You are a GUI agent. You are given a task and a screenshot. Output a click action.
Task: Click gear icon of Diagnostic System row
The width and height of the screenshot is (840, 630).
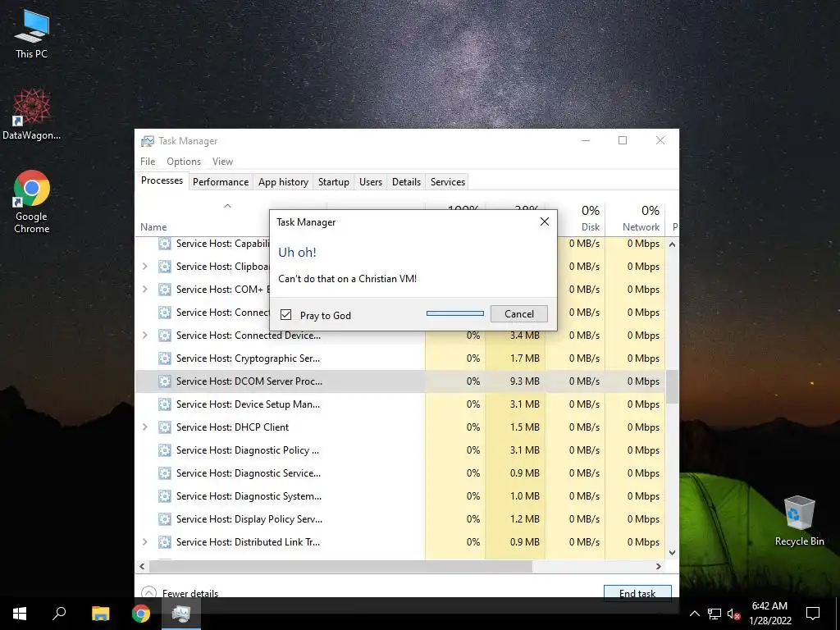coord(164,496)
